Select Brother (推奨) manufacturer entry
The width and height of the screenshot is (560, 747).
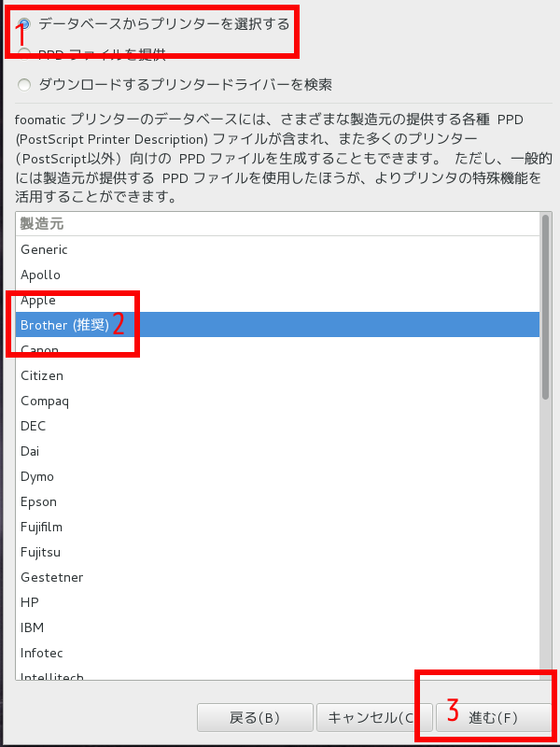(x=63, y=325)
